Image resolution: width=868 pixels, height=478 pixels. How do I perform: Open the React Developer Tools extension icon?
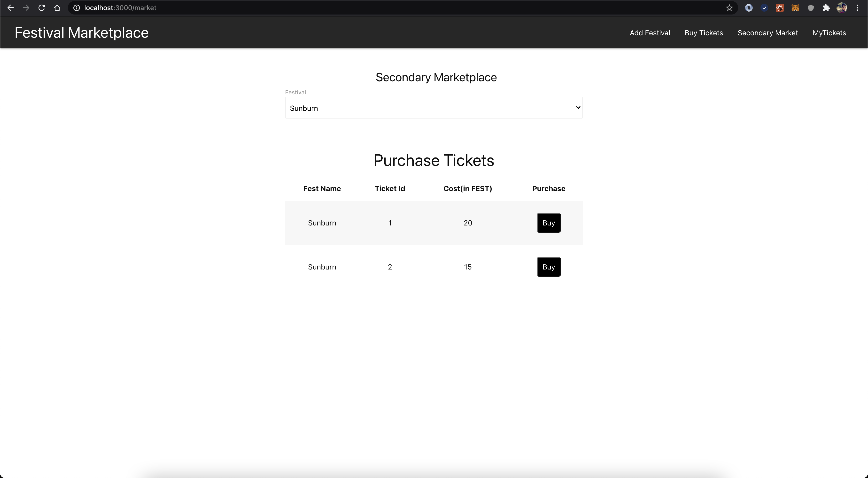click(x=780, y=8)
